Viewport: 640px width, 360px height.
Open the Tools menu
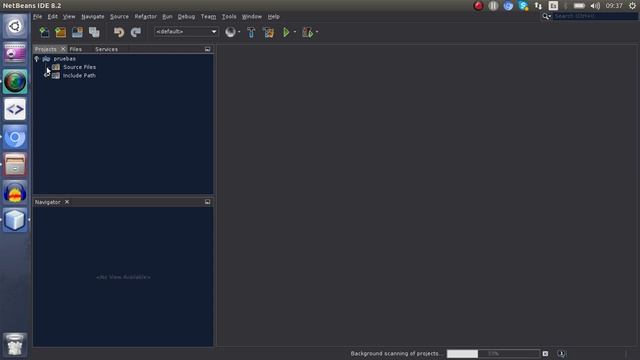(x=229, y=17)
